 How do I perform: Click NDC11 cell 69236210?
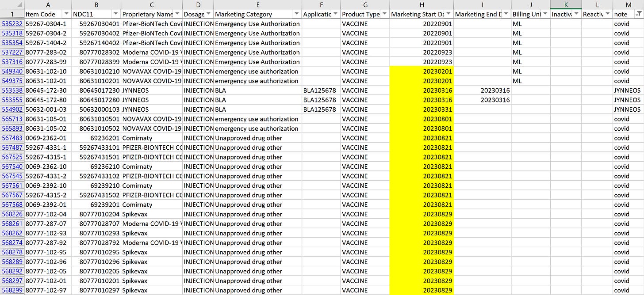(x=96, y=167)
